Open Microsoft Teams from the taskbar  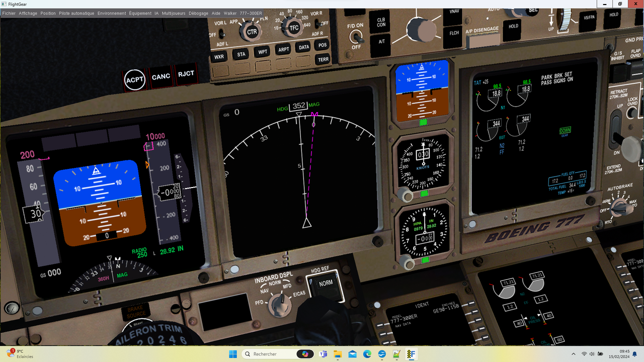pos(323,354)
